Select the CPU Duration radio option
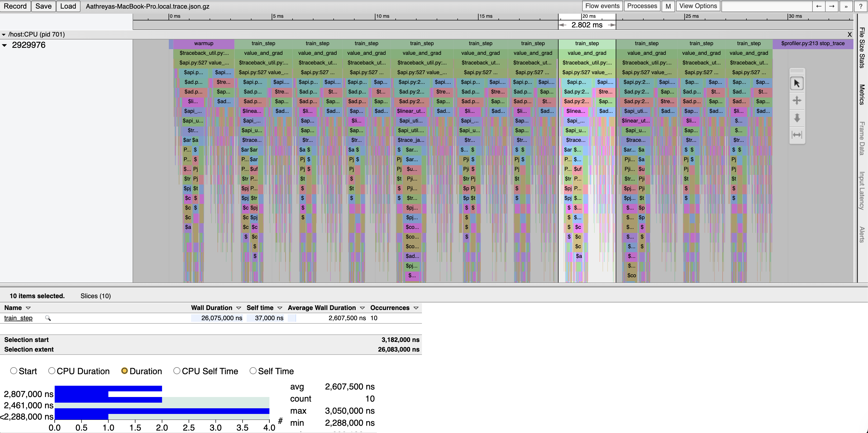868x433 pixels. 52,371
